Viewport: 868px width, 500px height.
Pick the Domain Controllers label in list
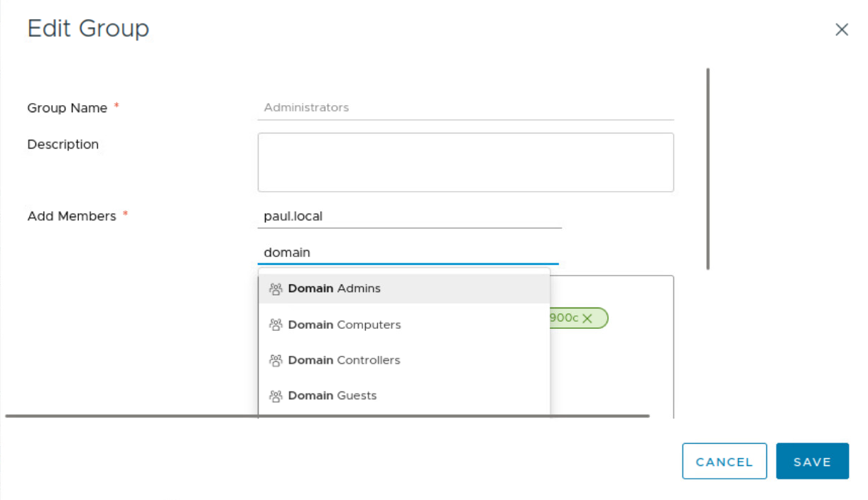(x=345, y=360)
